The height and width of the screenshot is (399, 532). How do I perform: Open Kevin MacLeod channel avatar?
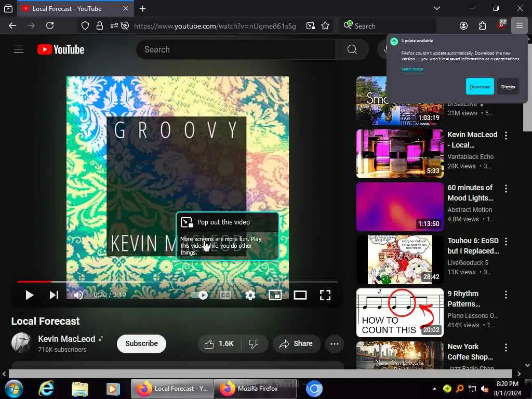21,343
